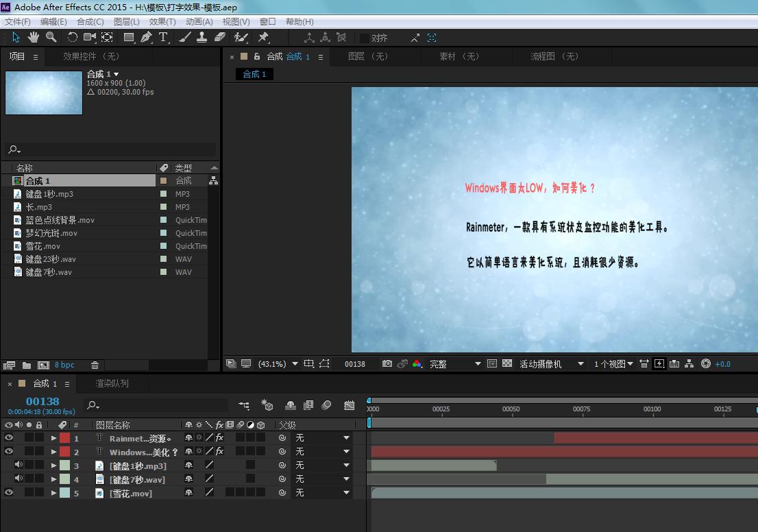The height and width of the screenshot is (532, 758).
Task: Expand layer 1 Rainmet text layer properties
Action: [53, 438]
